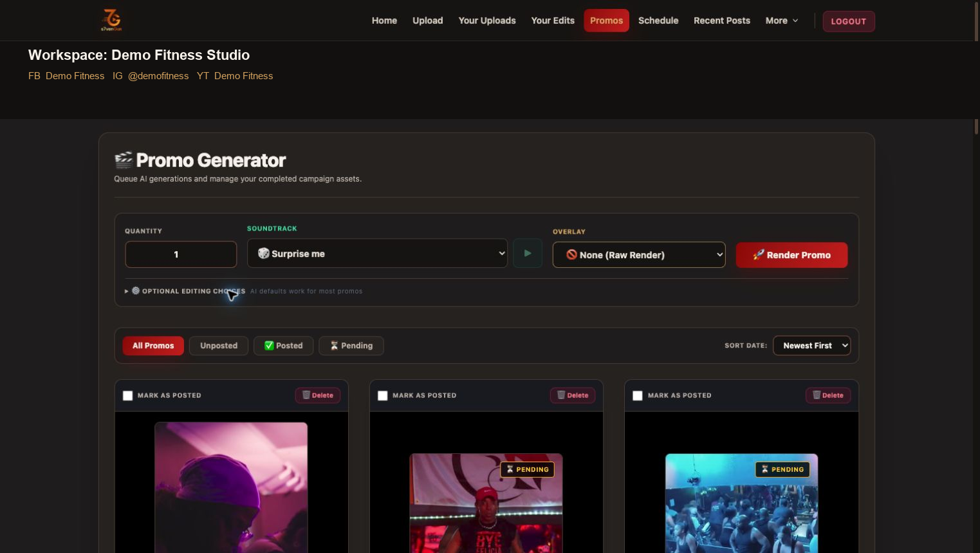This screenshot has height=553, width=980.
Task: Open IG @demofitness link
Action: [151, 76]
